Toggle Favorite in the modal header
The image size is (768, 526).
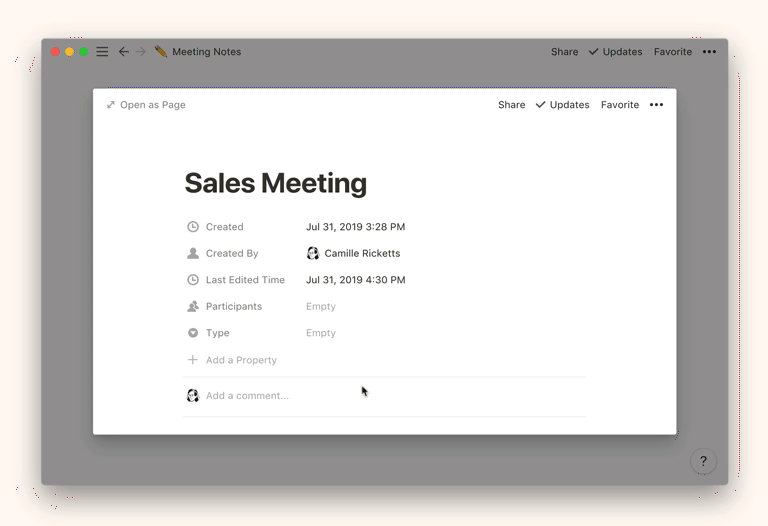click(619, 105)
